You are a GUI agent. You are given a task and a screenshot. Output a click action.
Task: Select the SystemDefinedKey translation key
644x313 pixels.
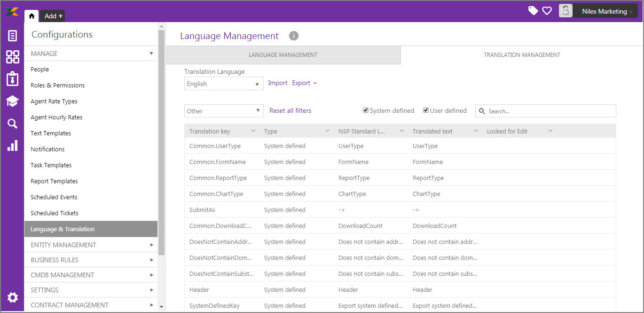click(x=214, y=305)
